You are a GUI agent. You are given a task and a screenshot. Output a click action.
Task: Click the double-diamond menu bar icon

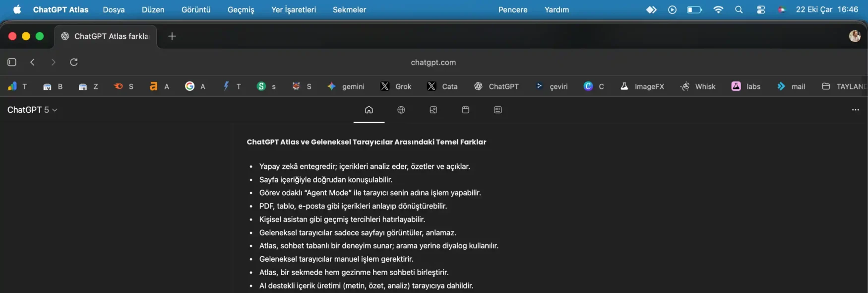pyautogui.click(x=651, y=9)
